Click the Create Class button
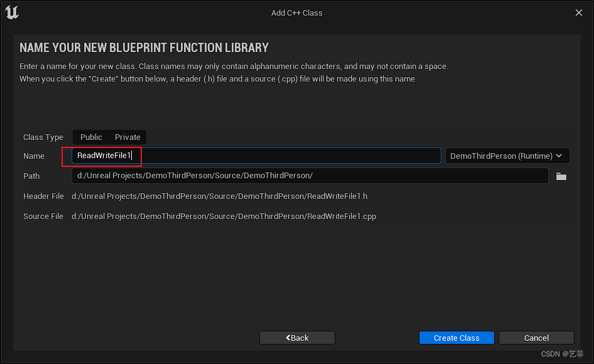 [x=456, y=338]
